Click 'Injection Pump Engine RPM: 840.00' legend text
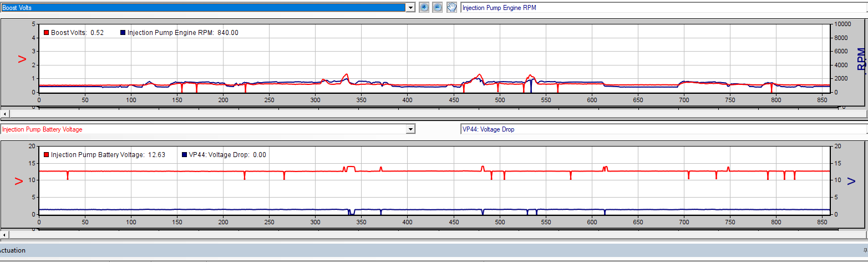868x262 pixels. 183,33
